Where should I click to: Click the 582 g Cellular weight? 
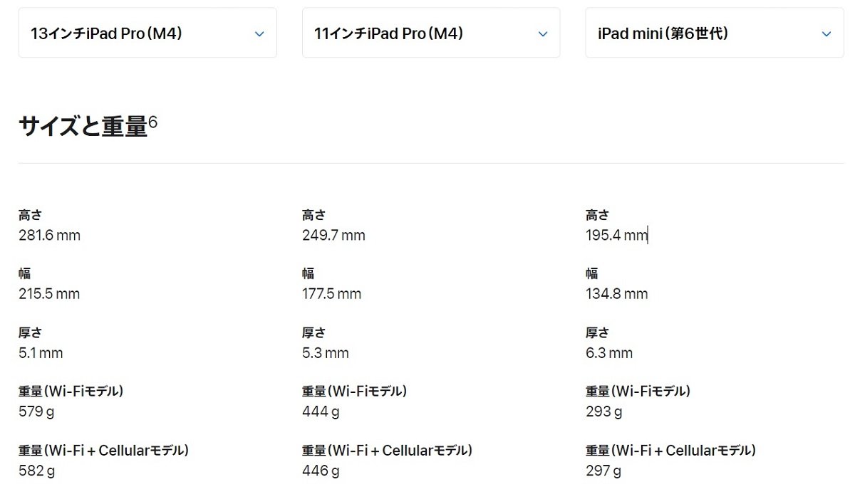tap(37, 471)
